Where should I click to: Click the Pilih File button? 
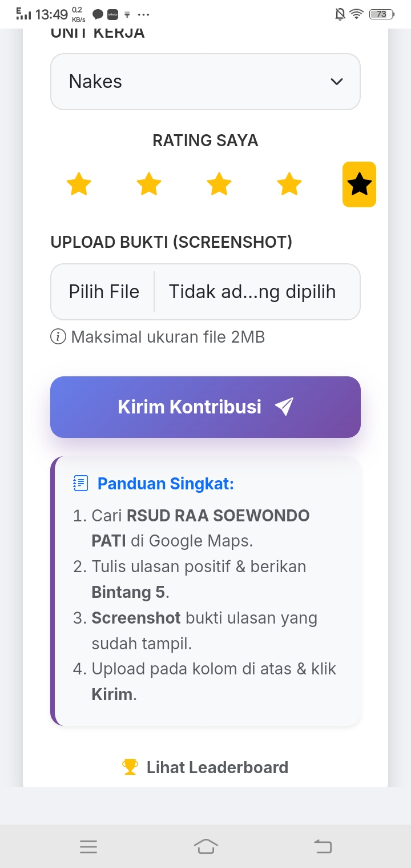(x=104, y=292)
